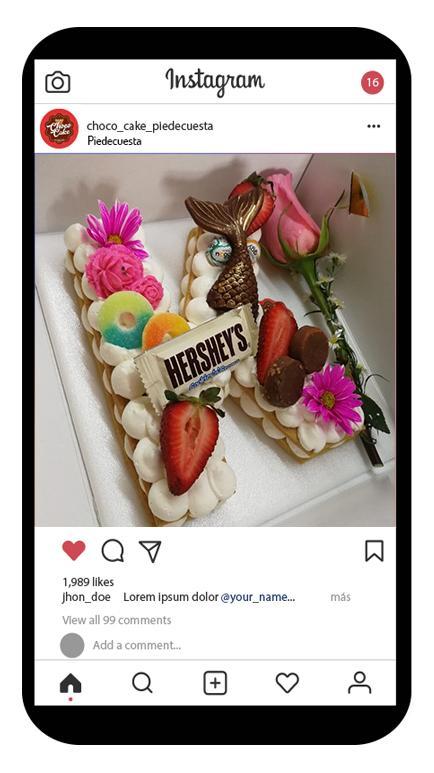Share the post via paper plane icon
The width and height of the screenshot is (434, 773).
pyautogui.click(x=150, y=551)
